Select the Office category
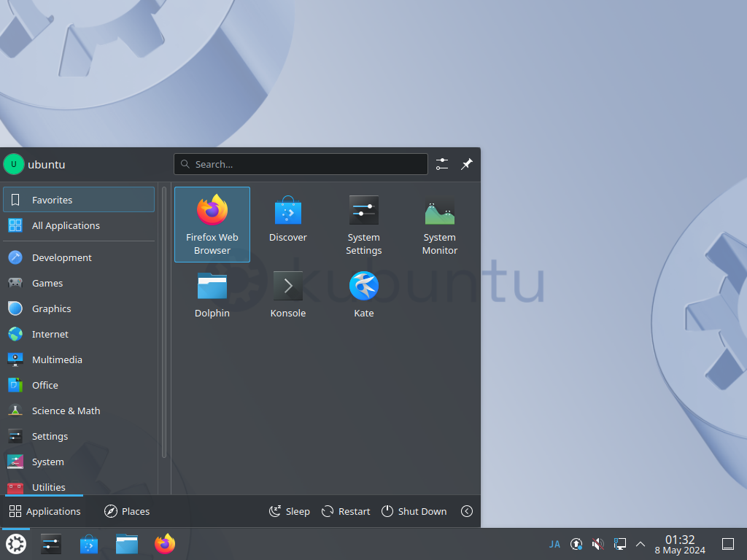 point(79,385)
